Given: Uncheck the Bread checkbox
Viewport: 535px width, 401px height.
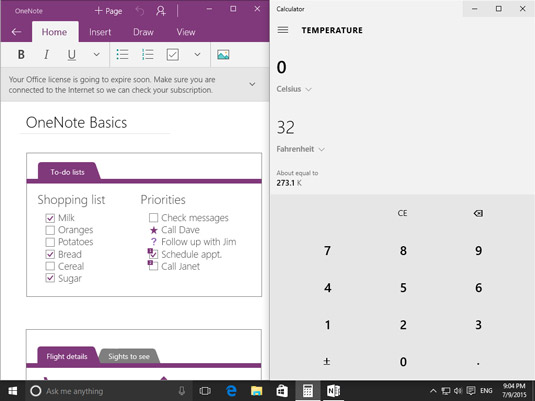Looking at the screenshot, I should tap(50, 254).
